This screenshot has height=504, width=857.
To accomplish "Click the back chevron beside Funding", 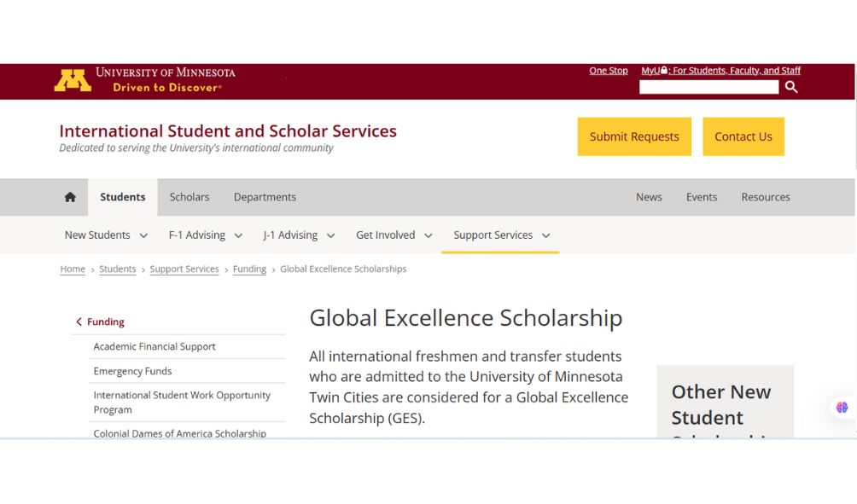I will click(x=79, y=322).
